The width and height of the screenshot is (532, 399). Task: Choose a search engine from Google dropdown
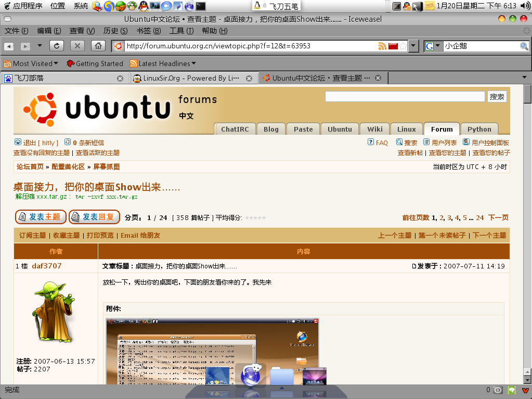click(x=433, y=46)
